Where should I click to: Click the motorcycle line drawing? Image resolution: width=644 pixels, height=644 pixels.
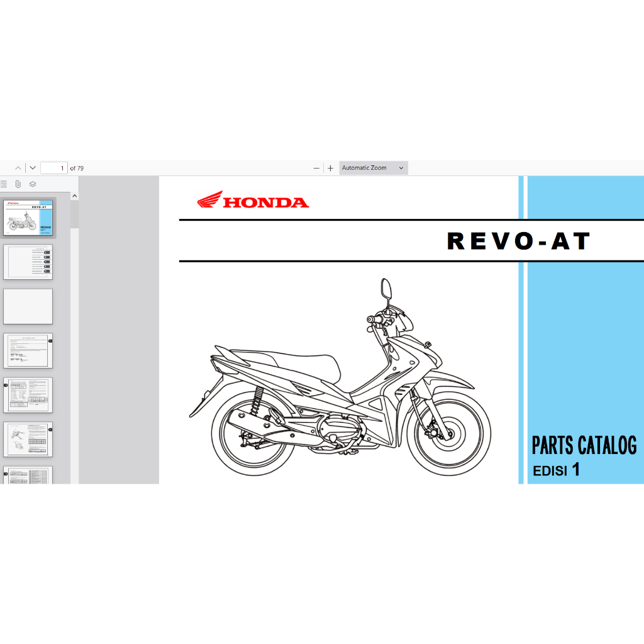(x=340, y=377)
